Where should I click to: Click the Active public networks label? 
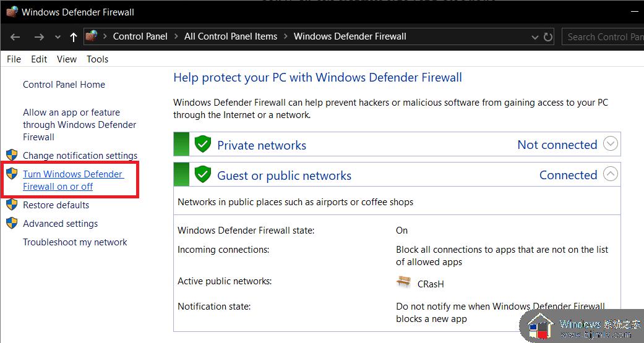(225, 281)
